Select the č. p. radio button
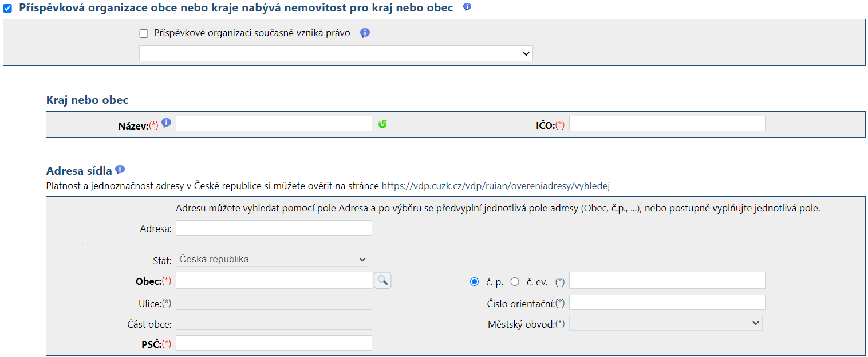Viewport: 868px width, 357px height. point(474,282)
